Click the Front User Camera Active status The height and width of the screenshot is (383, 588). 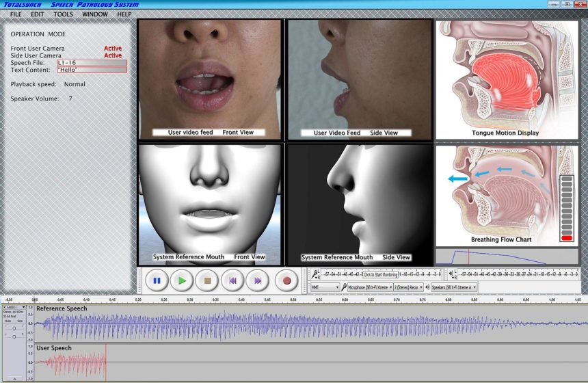[x=113, y=49]
